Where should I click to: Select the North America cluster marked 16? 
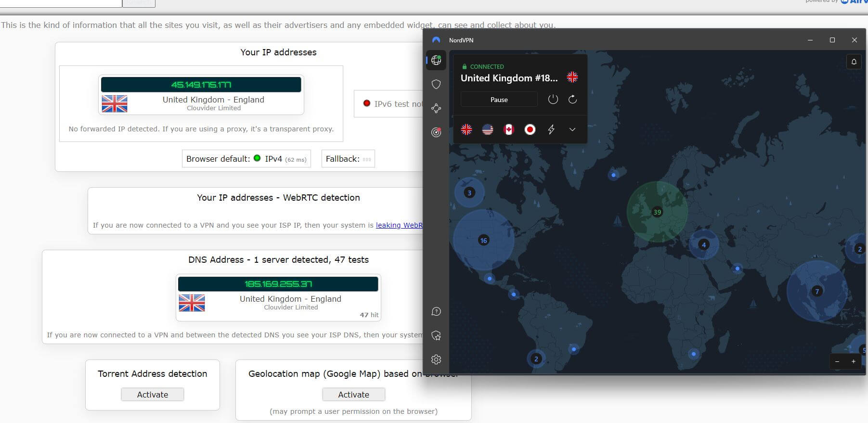pos(484,240)
